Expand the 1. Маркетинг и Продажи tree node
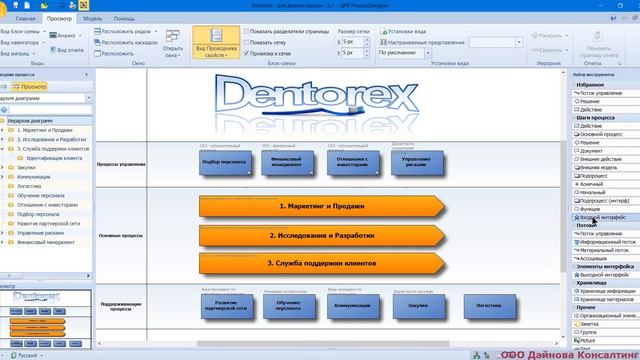 pos(2,130)
